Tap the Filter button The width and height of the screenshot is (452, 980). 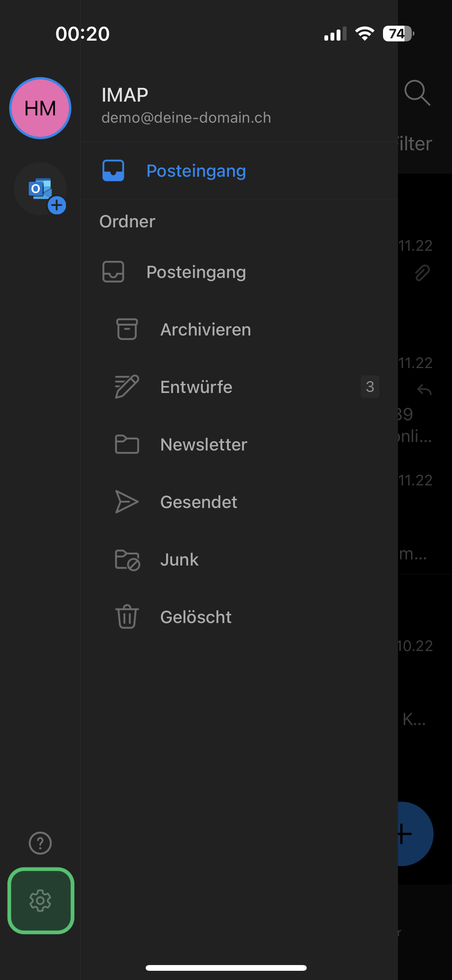(x=415, y=144)
